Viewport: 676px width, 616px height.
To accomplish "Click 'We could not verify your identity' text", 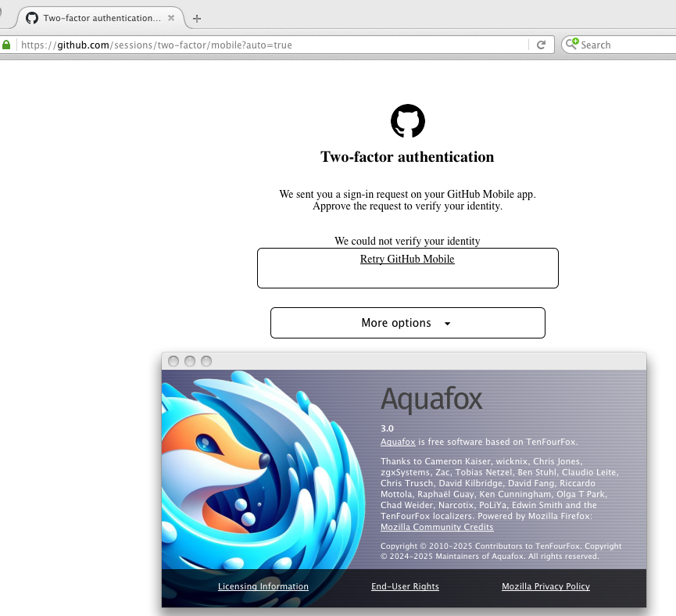I will [x=407, y=241].
